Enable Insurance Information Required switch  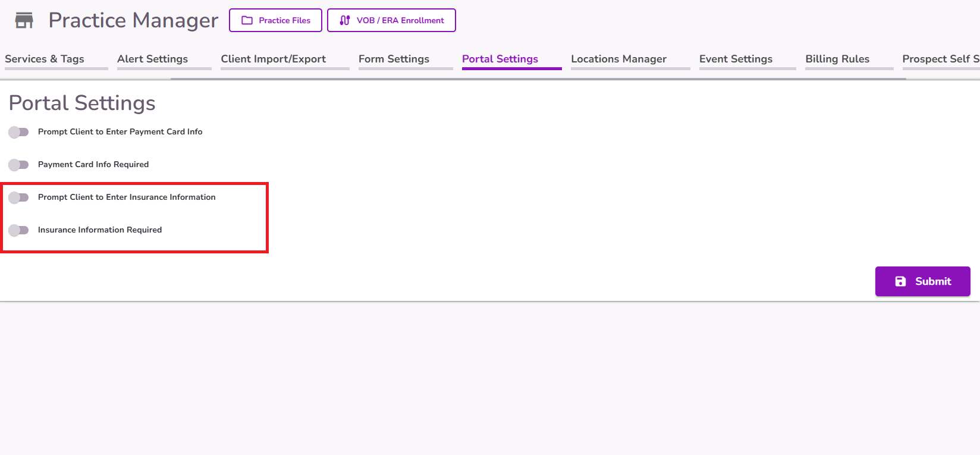click(18, 230)
